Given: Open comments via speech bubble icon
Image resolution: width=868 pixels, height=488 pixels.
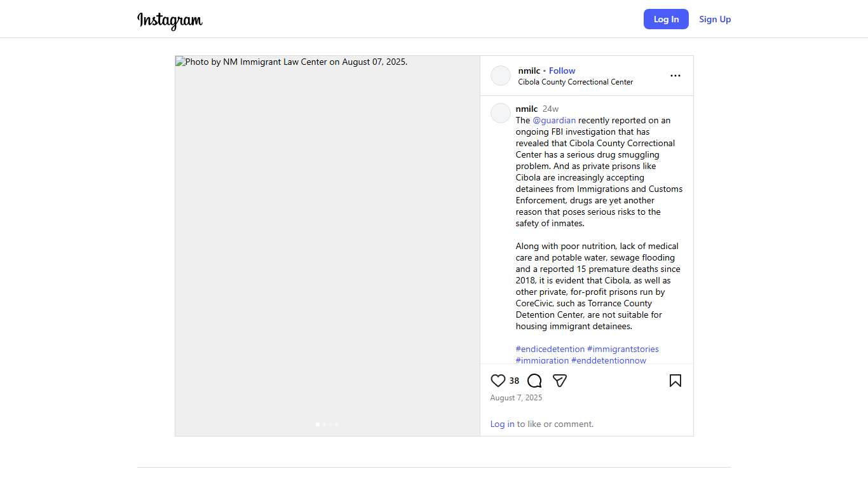Looking at the screenshot, I should (x=534, y=381).
